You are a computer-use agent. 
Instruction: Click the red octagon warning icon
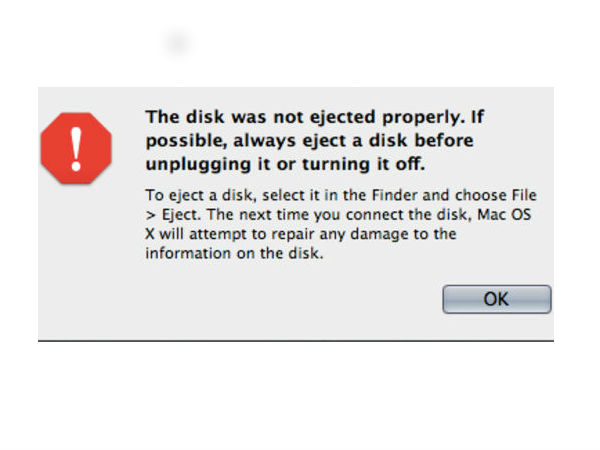click(x=76, y=148)
